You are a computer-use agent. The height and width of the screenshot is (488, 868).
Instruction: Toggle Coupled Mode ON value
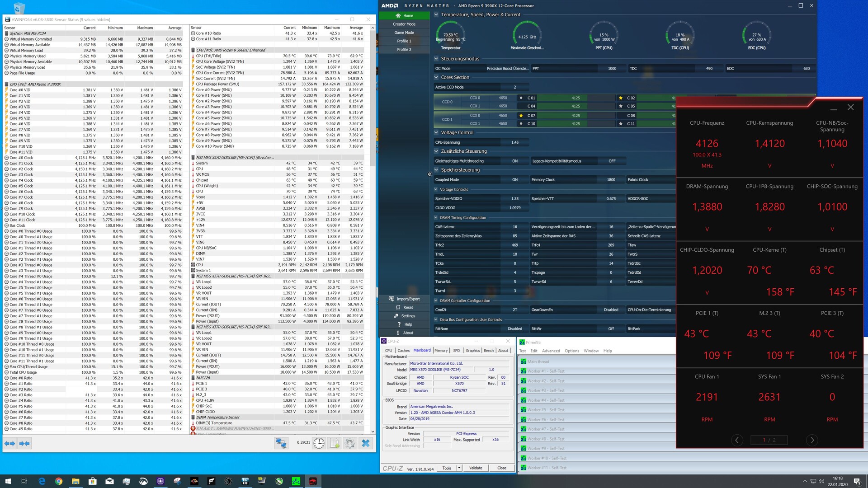coord(514,180)
